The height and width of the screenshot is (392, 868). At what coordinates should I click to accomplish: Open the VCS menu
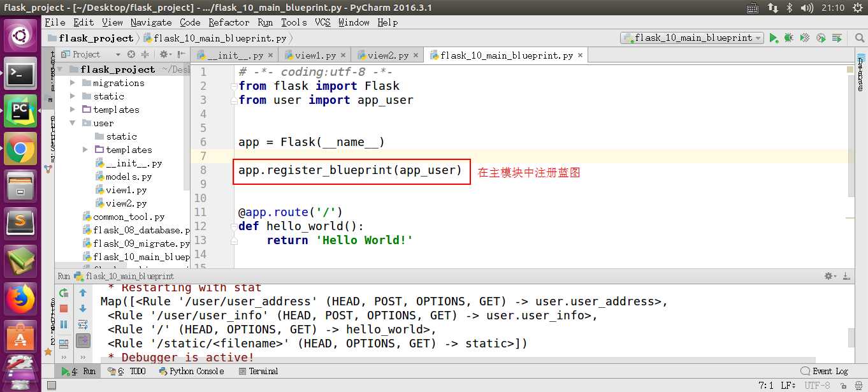tap(322, 22)
